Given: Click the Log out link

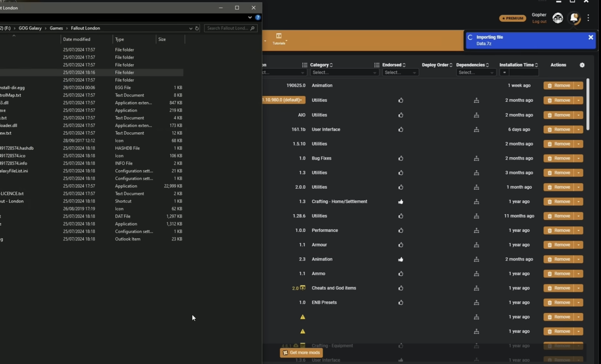Looking at the screenshot, I should coord(539,22).
